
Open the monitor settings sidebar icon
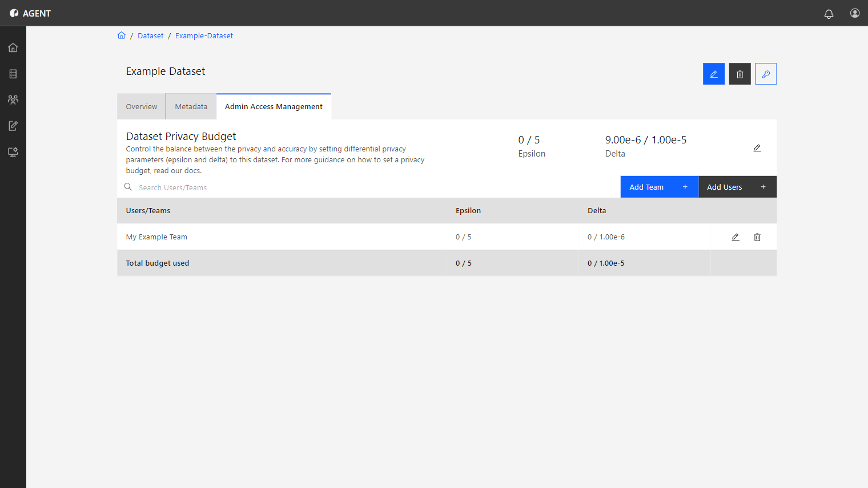(x=13, y=152)
